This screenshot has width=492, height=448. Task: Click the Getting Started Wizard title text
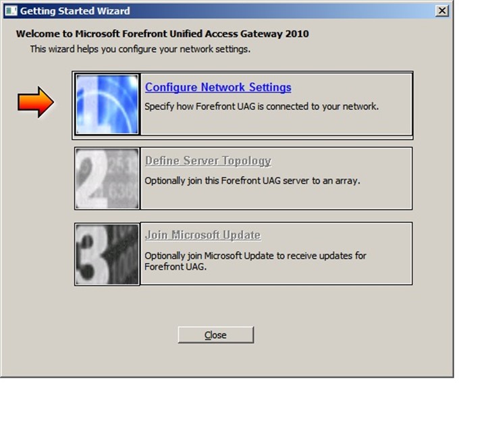pyautogui.click(x=75, y=11)
